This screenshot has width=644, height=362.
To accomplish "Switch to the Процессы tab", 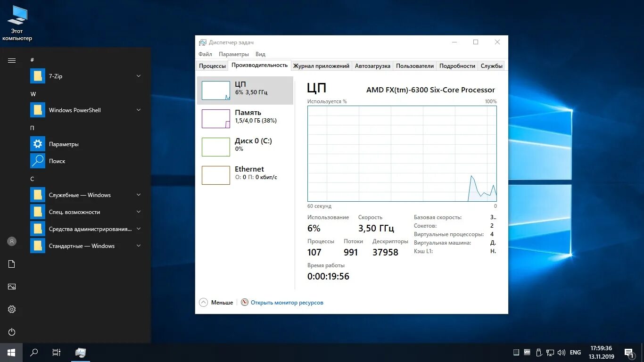I will pos(212,66).
